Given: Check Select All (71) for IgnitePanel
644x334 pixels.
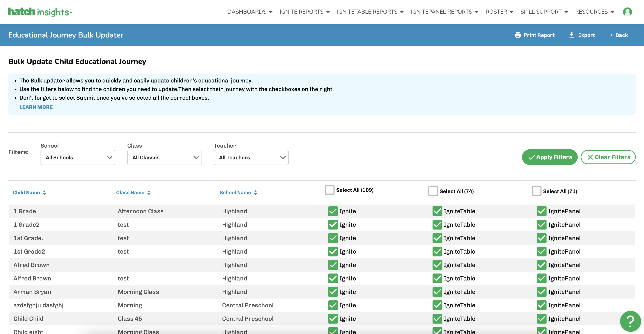Looking at the screenshot, I should tap(536, 191).
